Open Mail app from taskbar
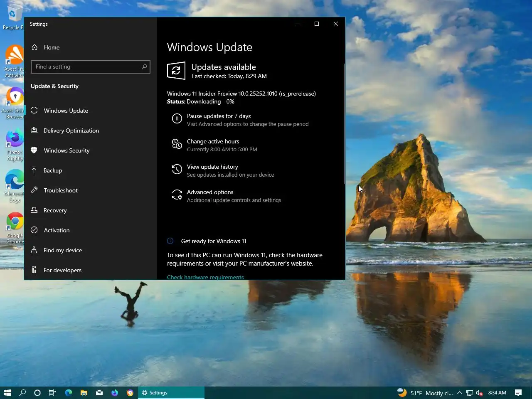Viewport: 532px width, 399px height. point(99,393)
